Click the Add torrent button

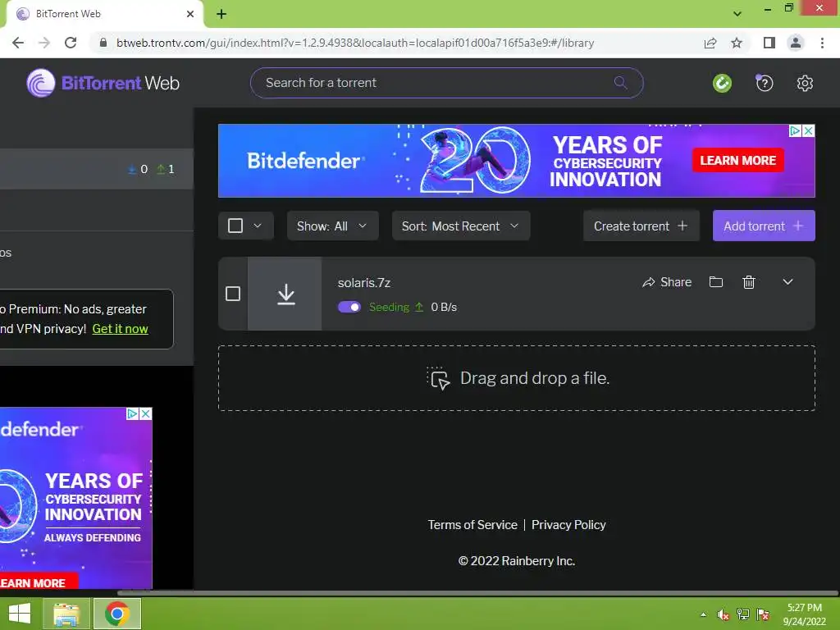coord(764,226)
